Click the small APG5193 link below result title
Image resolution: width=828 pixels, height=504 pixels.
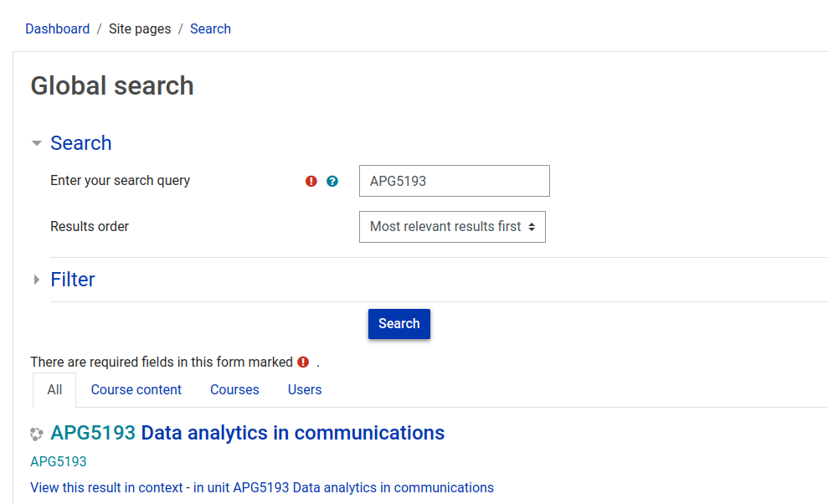click(58, 462)
